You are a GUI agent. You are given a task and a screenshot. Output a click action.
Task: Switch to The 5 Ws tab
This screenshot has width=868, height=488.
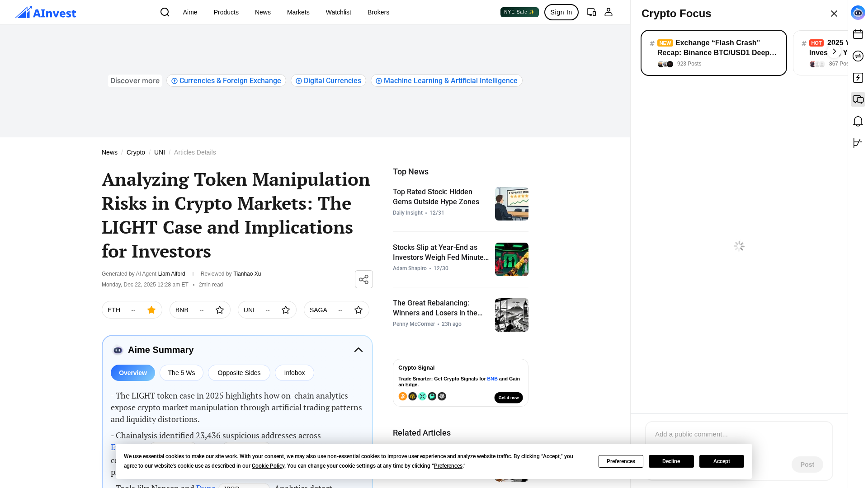[181, 373]
